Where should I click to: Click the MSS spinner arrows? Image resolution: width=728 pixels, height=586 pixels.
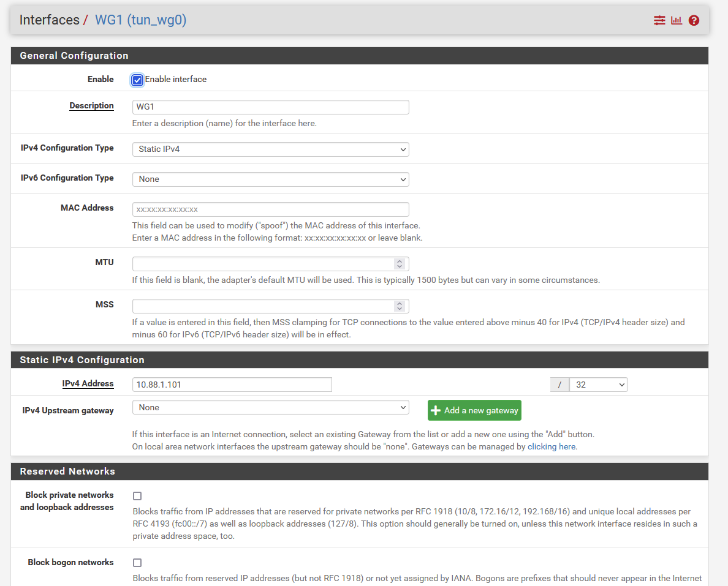coord(400,306)
